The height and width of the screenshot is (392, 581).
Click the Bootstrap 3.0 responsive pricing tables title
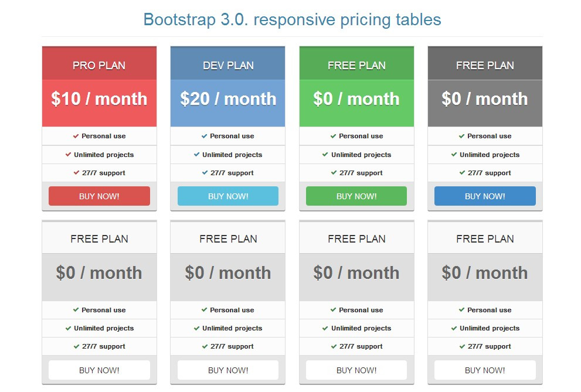[x=292, y=19]
